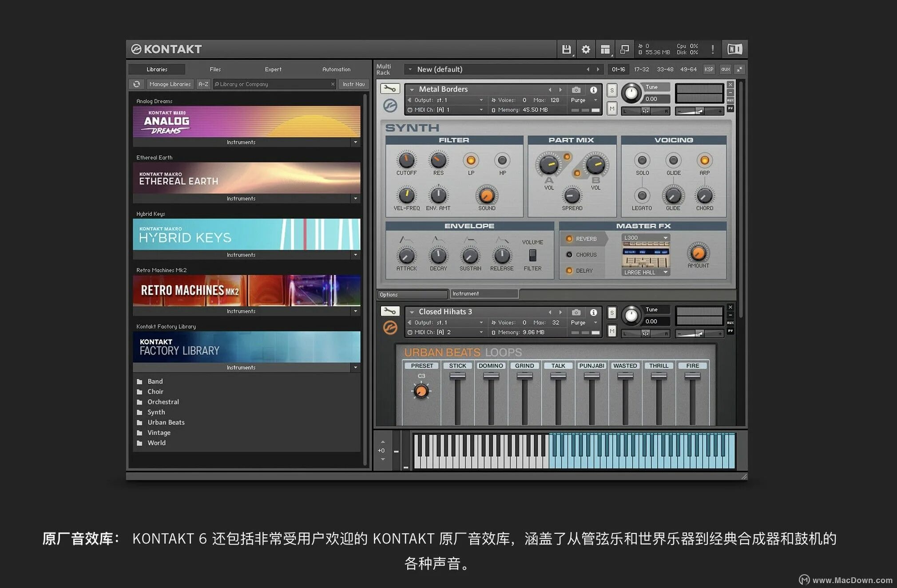Click the refresh libraries icon
The width and height of the screenshot is (897, 588).
[x=137, y=84]
